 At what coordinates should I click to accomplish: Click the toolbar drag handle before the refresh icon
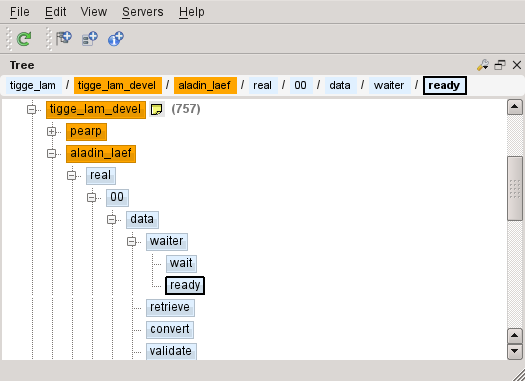click(x=9, y=39)
